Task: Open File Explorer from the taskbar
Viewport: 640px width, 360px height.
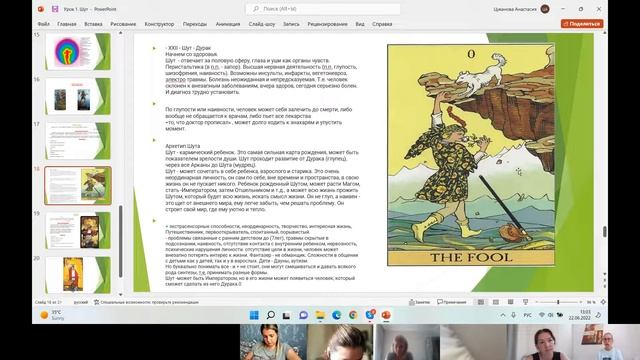Action: pyautogui.click(x=320, y=315)
